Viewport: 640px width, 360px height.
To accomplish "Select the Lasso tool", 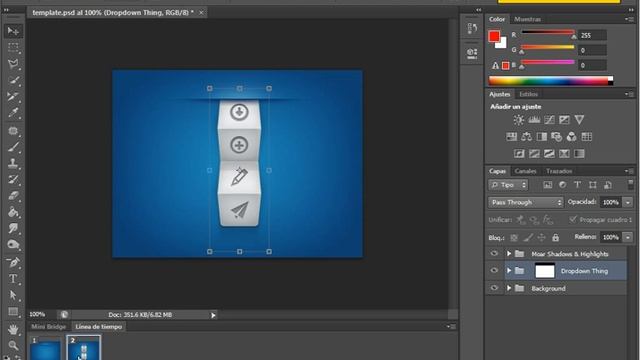I will tap(13, 64).
